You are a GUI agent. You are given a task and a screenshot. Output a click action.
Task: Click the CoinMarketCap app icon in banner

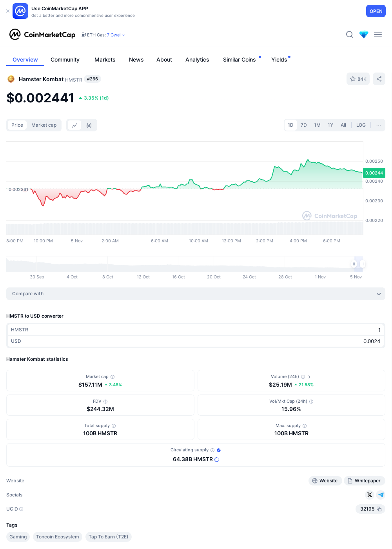20,11
